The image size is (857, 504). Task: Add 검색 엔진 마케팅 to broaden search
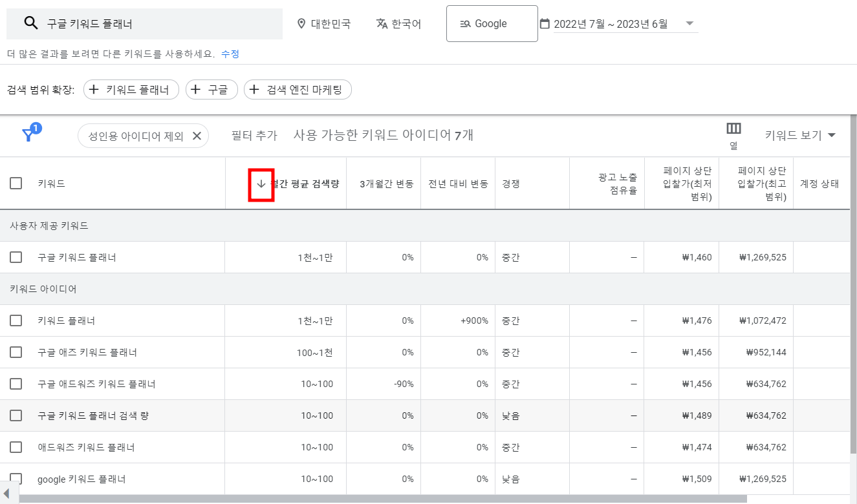click(298, 90)
